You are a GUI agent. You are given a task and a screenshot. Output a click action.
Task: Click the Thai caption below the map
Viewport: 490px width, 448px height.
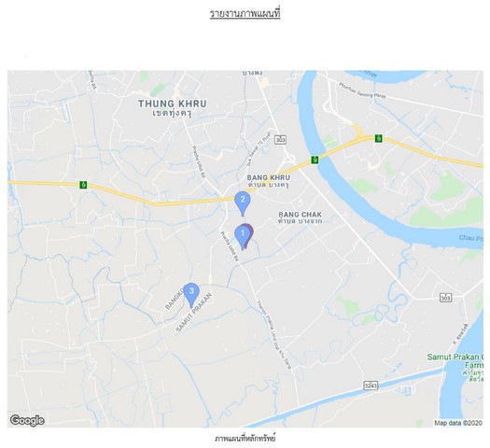pos(245,439)
